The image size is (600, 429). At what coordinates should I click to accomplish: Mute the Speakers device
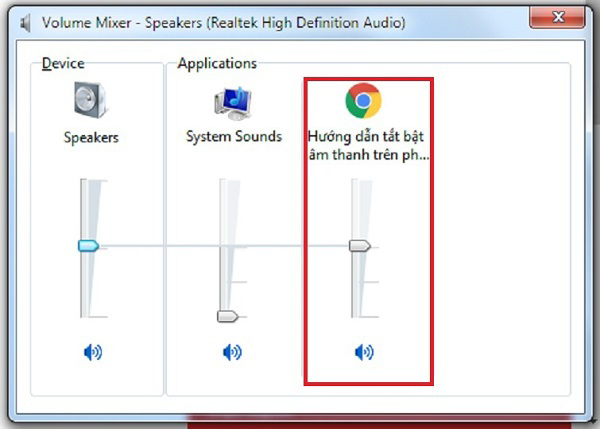93,352
